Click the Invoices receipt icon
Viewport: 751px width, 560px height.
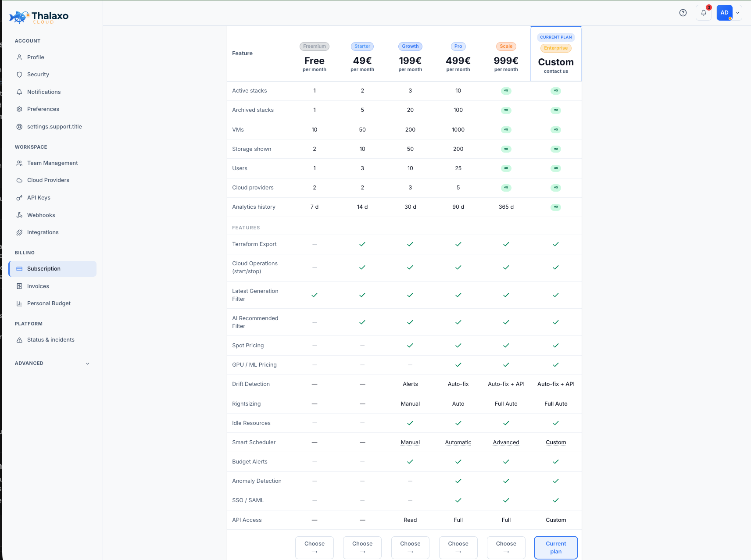click(19, 286)
